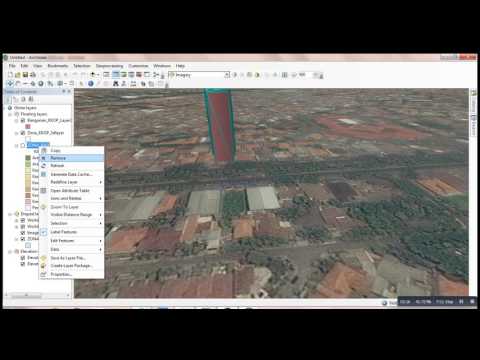The width and height of the screenshot is (480, 360).
Task: Click the Open document folder icon
Action: click(18, 75)
